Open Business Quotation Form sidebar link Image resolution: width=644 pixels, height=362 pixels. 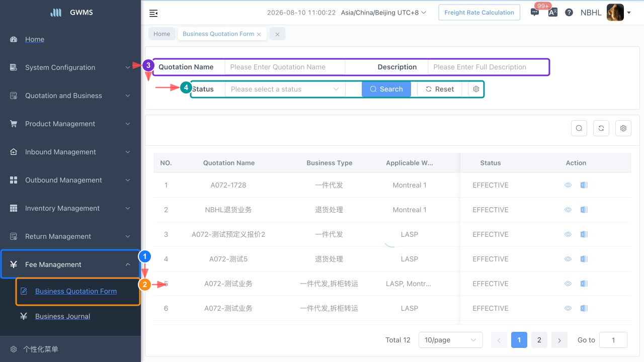(x=76, y=291)
